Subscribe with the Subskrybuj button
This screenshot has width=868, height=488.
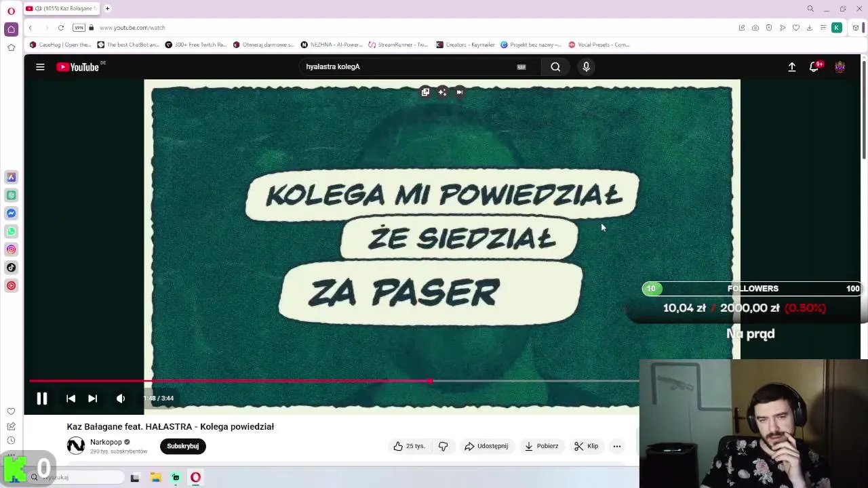(x=183, y=446)
